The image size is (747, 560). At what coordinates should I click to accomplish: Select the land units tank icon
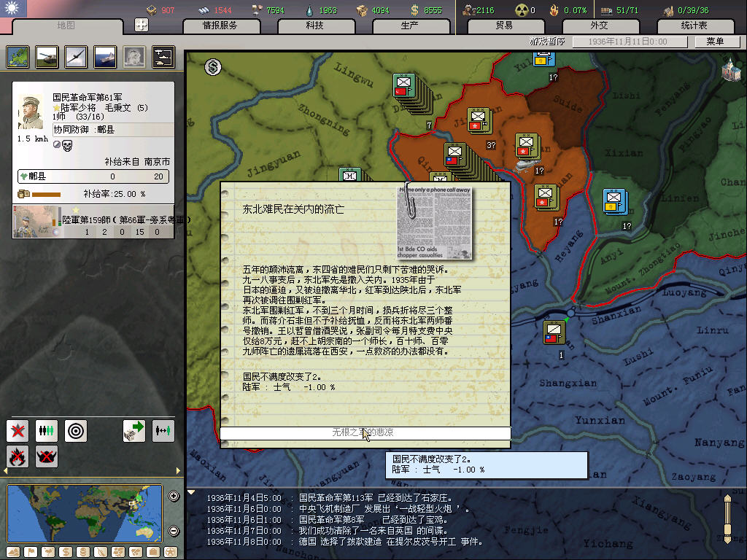click(x=47, y=57)
